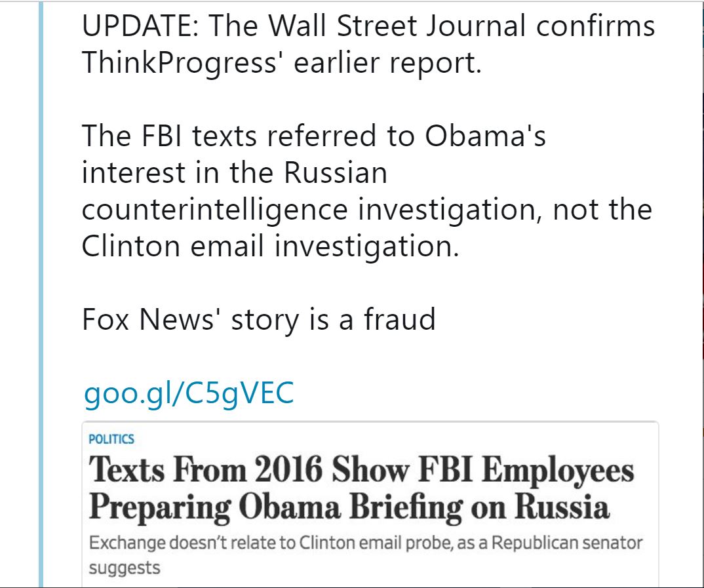Click the 'interest in the Russian' line
The image size is (704, 588).
tap(235, 172)
